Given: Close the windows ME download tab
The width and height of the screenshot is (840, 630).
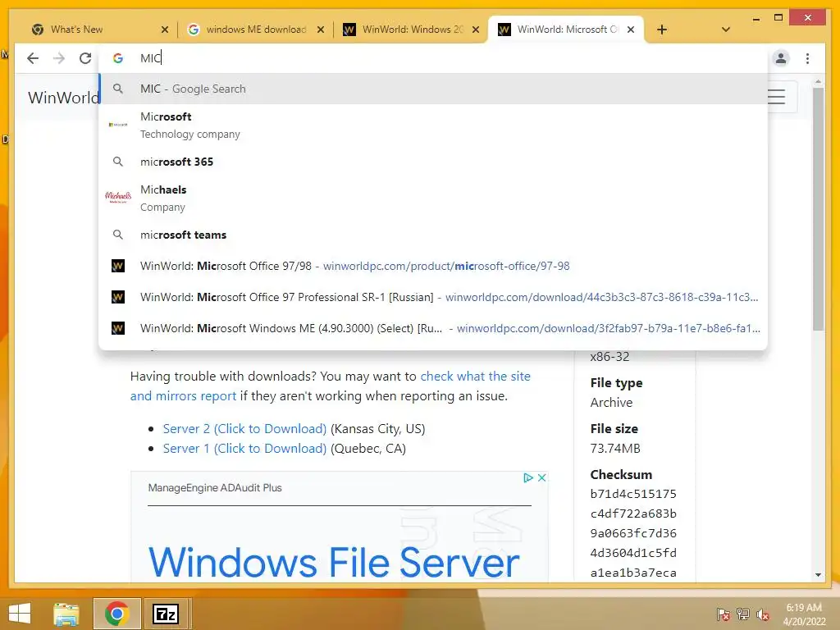Looking at the screenshot, I should coord(321,30).
